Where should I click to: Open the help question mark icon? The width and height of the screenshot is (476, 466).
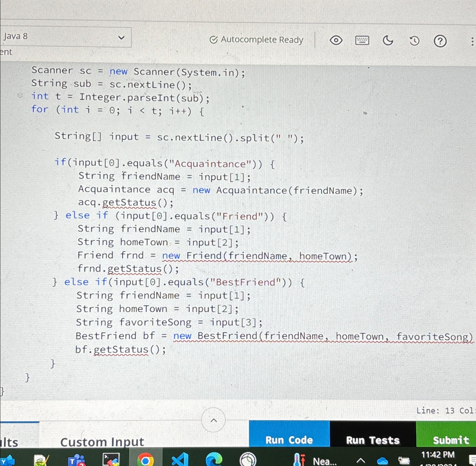click(440, 41)
